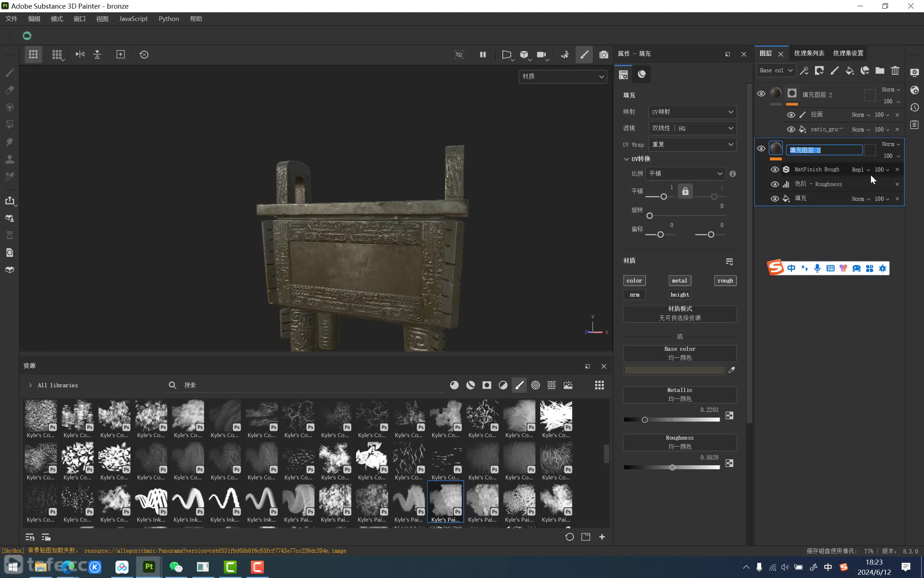Toggle the rough channel button
This screenshot has width=924, height=578.
tap(725, 281)
